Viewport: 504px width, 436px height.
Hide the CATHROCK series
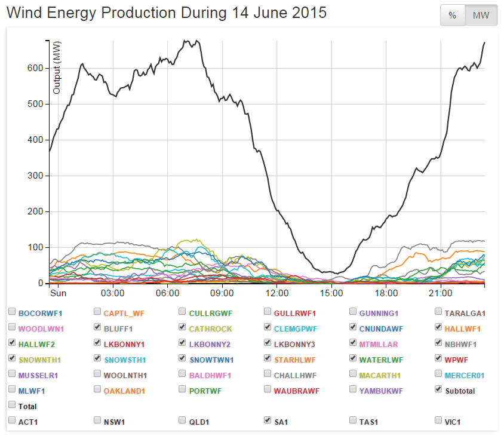pyautogui.click(x=183, y=327)
